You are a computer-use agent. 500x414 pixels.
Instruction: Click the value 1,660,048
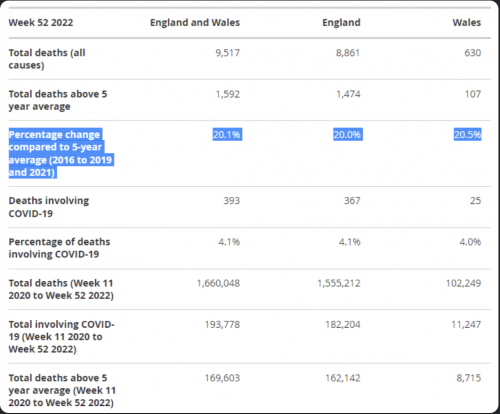pos(218,283)
